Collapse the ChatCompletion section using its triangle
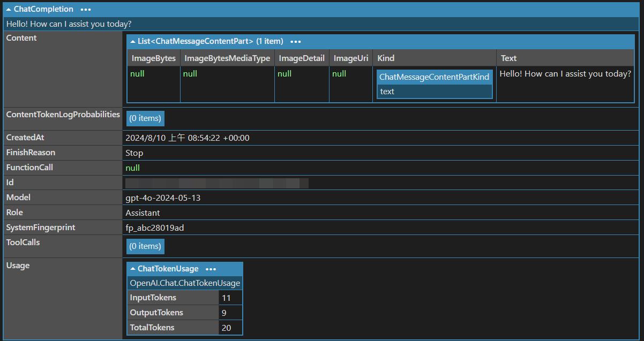The image size is (644, 341). (x=9, y=10)
